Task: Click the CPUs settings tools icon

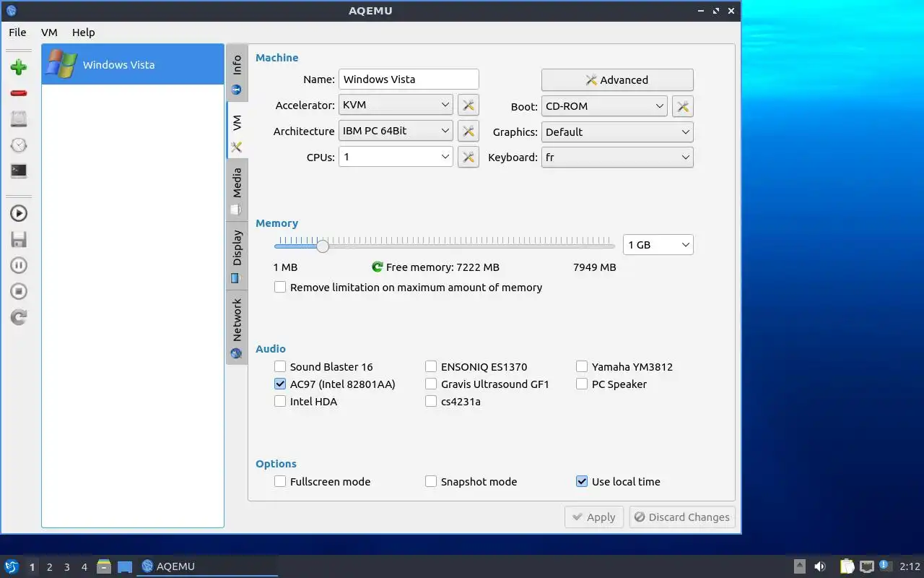Action: point(468,157)
